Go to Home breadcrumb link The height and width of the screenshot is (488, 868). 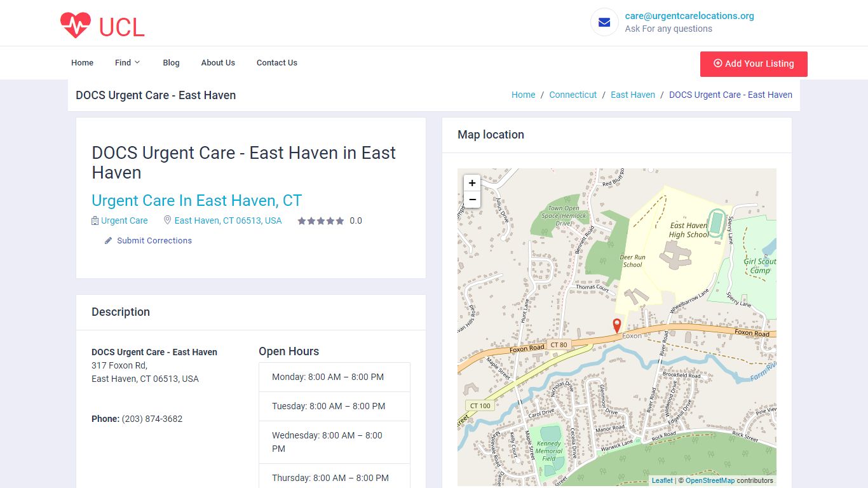pos(524,95)
